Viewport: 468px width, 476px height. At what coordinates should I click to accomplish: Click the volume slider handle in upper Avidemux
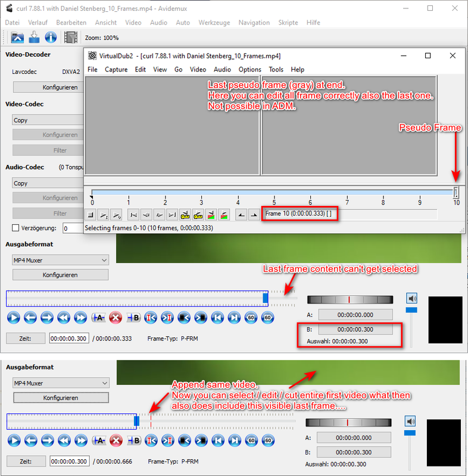(411, 310)
